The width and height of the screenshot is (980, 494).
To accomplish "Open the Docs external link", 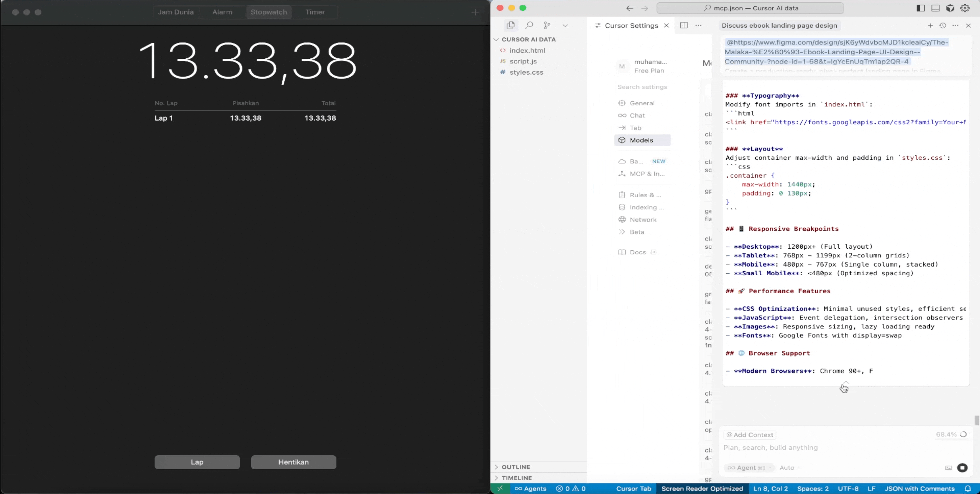I will click(x=638, y=252).
